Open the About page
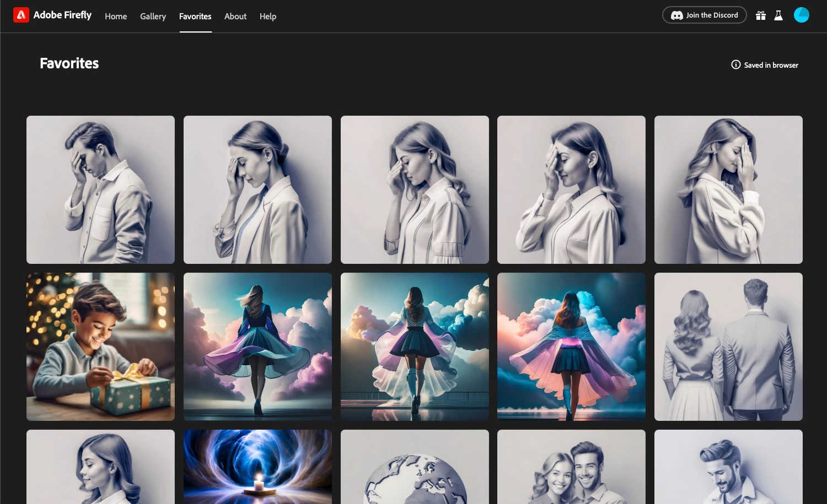 coord(235,17)
